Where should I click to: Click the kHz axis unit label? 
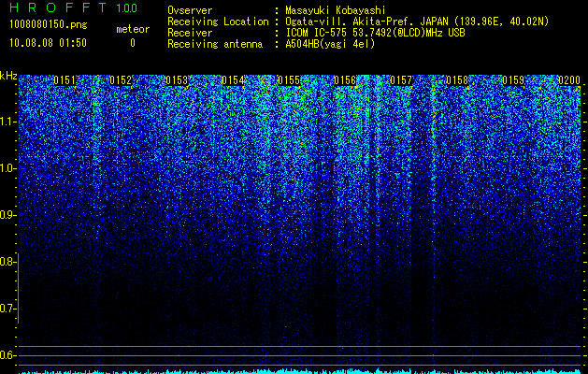(x=8, y=76)
